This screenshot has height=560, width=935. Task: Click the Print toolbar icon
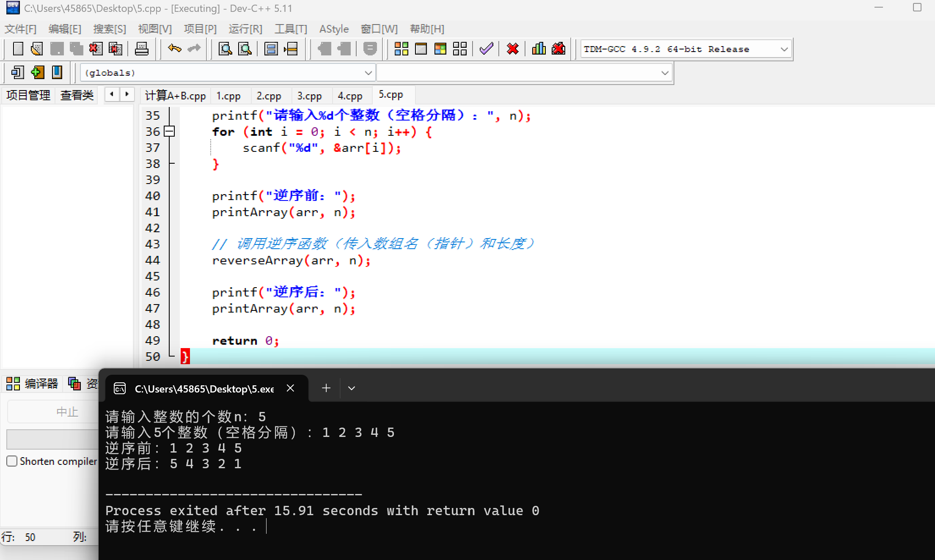coord(141,49)
